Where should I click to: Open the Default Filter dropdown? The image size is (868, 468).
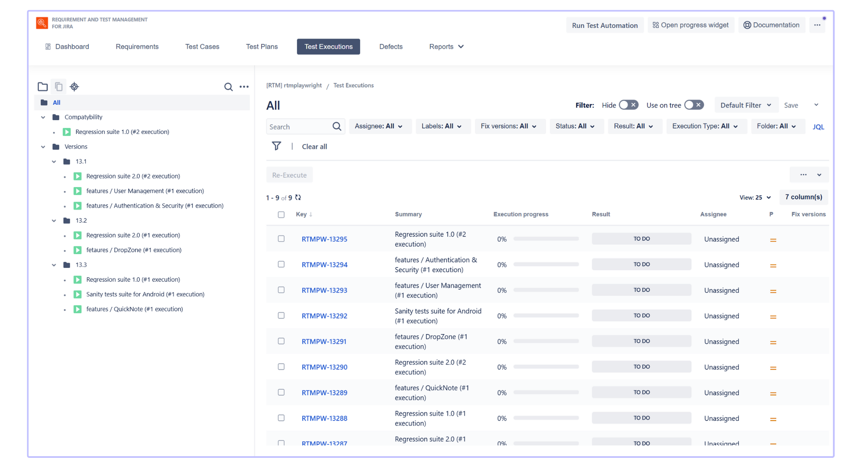pos(746,105)
